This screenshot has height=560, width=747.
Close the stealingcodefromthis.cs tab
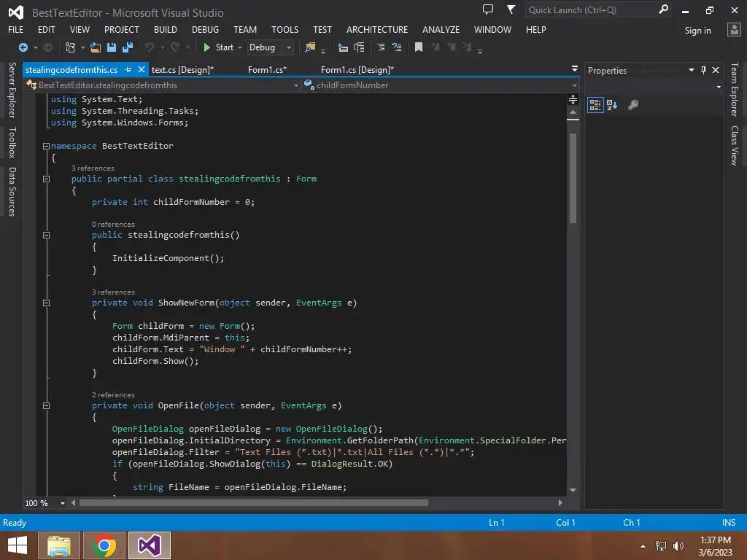tap(142, 69)
